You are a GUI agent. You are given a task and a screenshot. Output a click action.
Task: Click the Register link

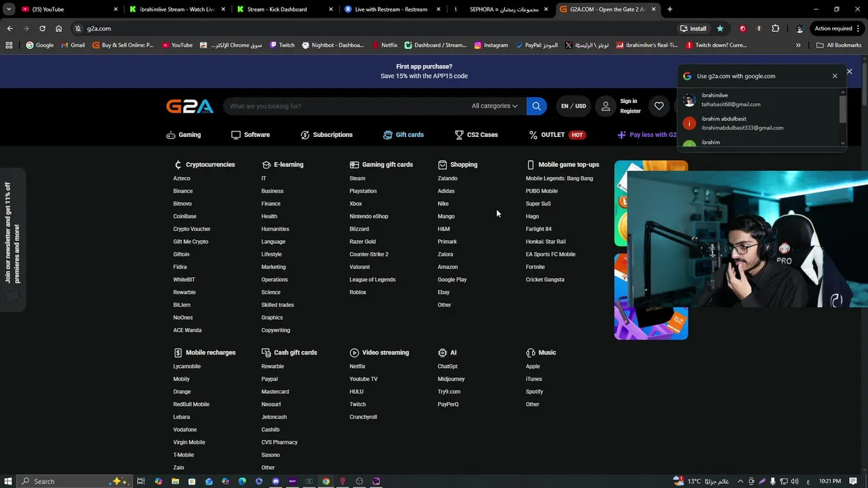click(x=630, y=111)
